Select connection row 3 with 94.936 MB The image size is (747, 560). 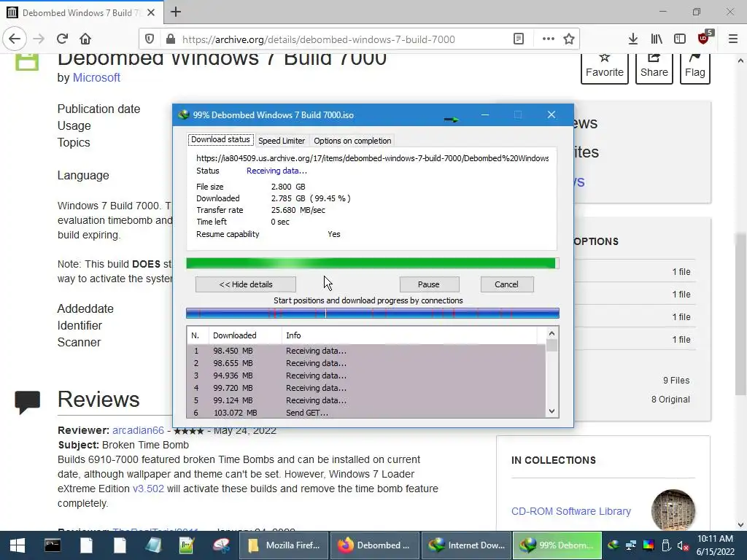[366, 376]
